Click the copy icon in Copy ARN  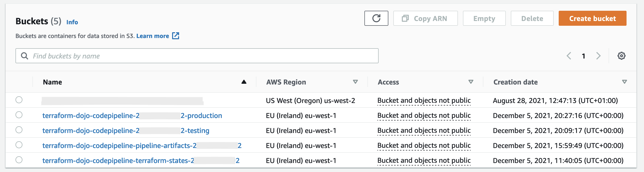click(405, 18)
